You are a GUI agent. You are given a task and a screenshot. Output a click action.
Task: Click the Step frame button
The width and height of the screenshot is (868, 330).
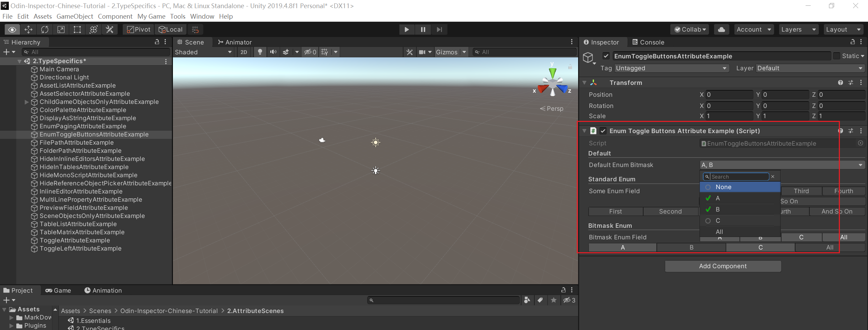[439, 30]
